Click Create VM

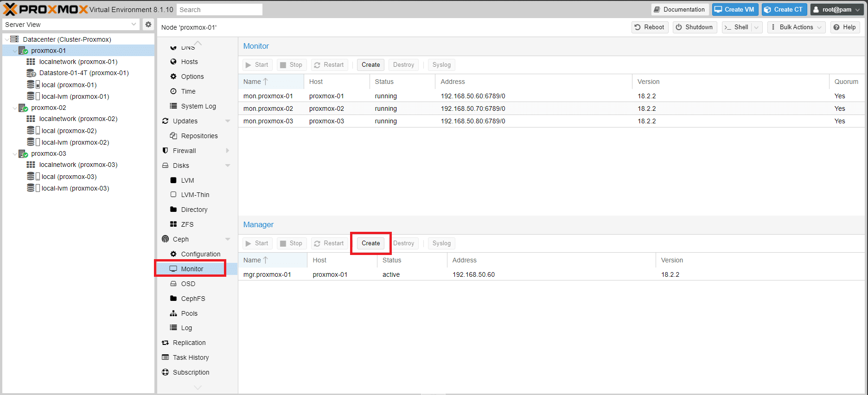coord(735,9)
